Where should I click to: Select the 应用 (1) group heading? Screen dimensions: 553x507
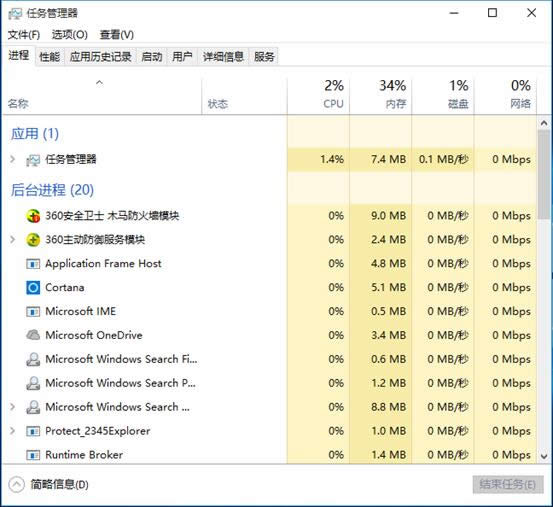pyautogui.click(x=35, y=134)
